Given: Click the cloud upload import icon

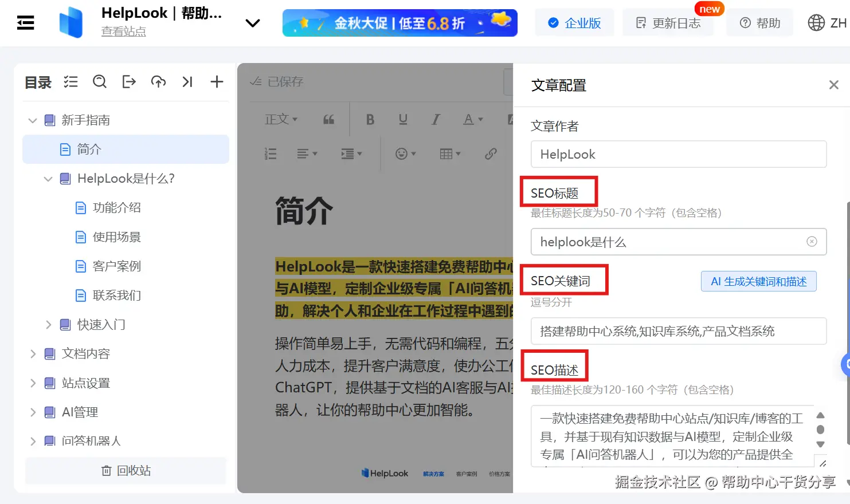Looking at the screenshot, I should tap(158, 82).
